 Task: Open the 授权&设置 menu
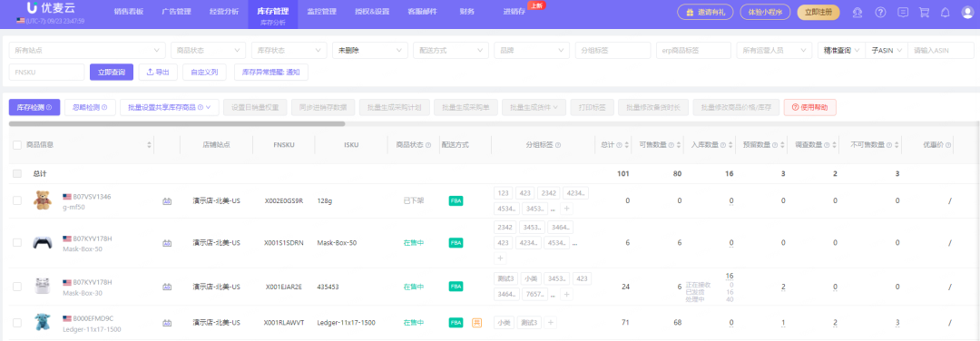pyautogui.click(x=372, y=12)
